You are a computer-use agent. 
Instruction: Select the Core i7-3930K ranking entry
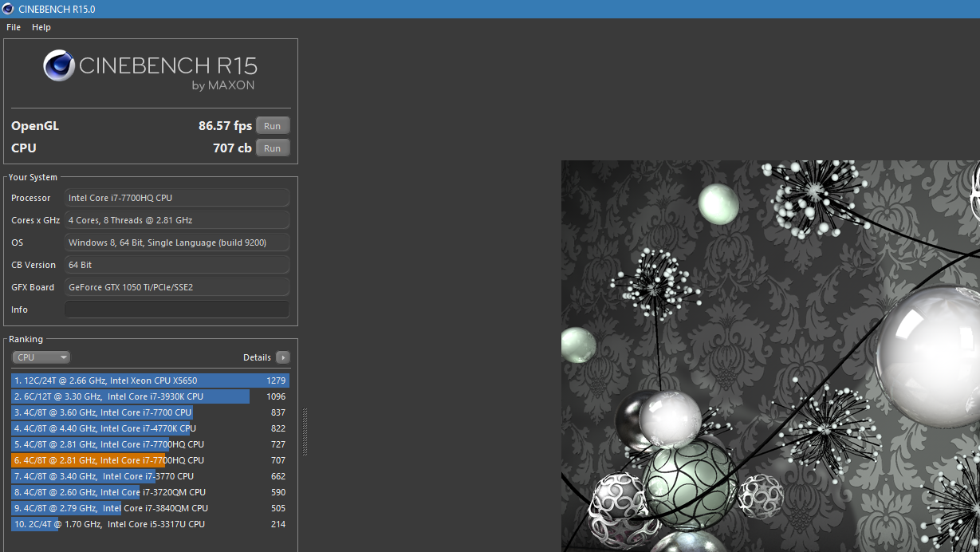[x=150, y=396]
